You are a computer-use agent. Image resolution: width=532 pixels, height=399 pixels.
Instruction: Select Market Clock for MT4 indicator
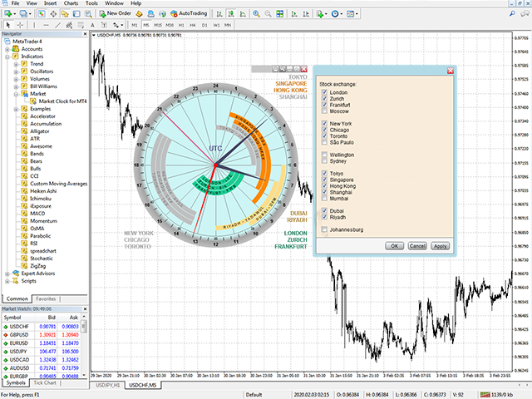62,101
